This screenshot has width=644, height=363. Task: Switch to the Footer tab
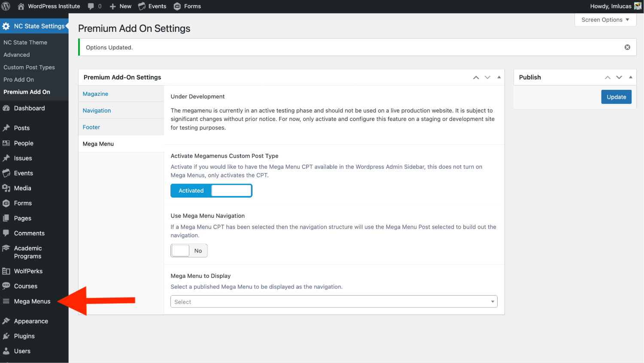tap(91, 127)
